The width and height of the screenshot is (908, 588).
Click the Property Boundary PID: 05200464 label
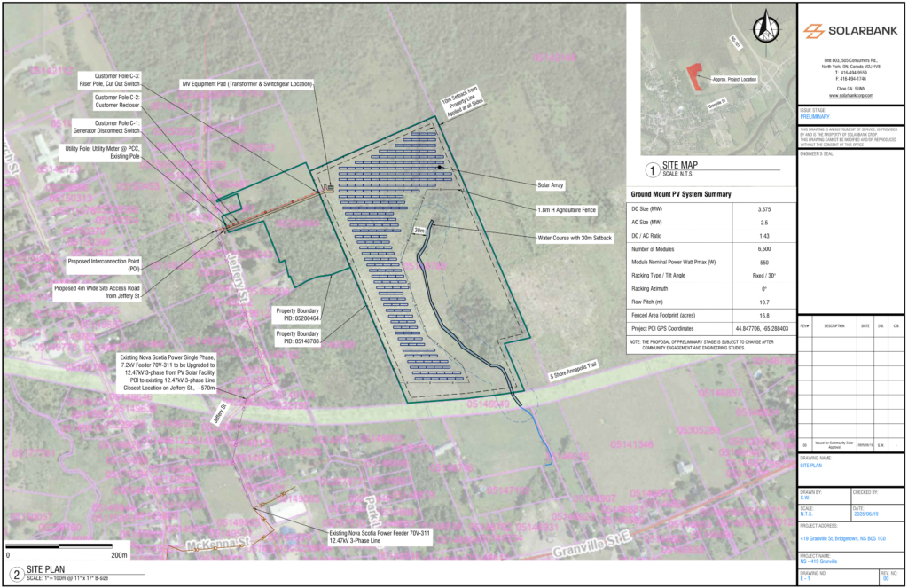pyautogui.click(x=297, y=315)
